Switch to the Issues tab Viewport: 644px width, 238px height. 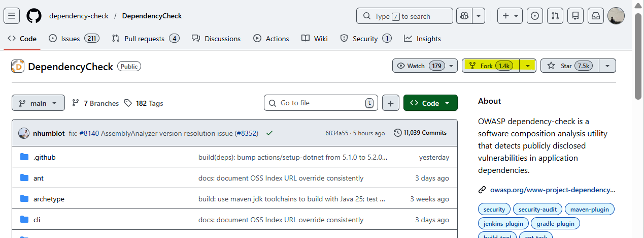pos(71,39)
